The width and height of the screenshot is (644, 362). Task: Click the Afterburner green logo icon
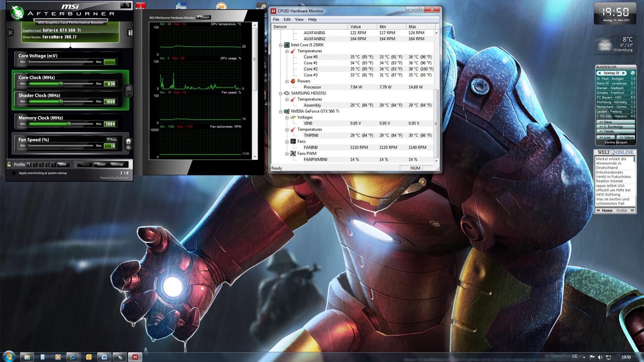pyautogui.click(x=16, y=13)
